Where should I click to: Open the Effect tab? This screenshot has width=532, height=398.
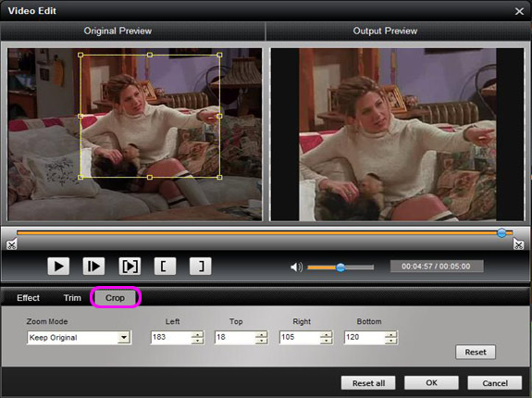(x=28, y=298)
